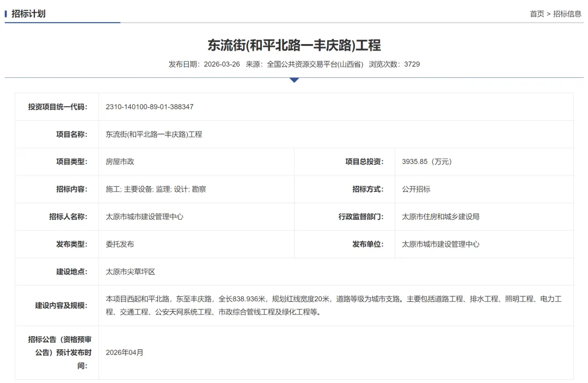Click the expected date 2026年04月
This screenshot has height=383, width=588.
coord(125,352)
